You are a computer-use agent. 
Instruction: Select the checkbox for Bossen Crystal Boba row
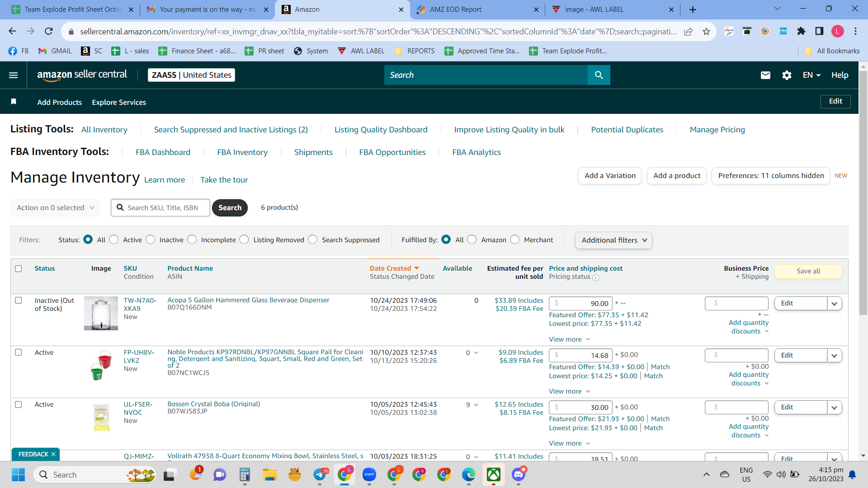pyautogui.click(x=19, y=404)
